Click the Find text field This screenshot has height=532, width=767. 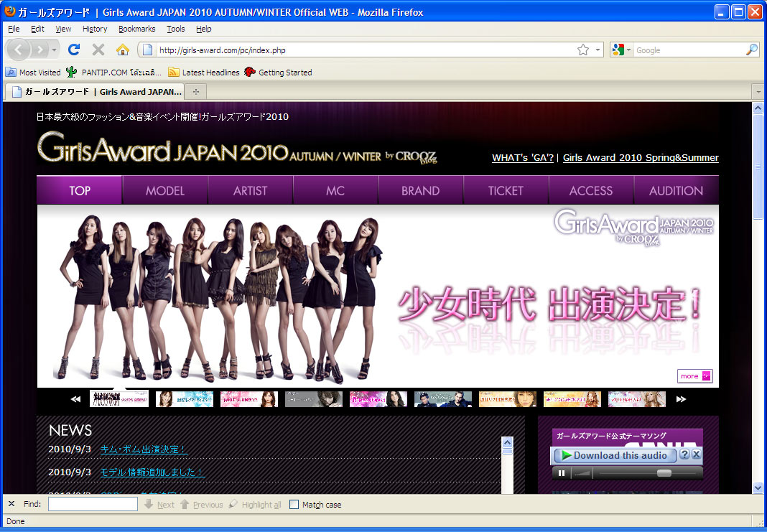93,504
